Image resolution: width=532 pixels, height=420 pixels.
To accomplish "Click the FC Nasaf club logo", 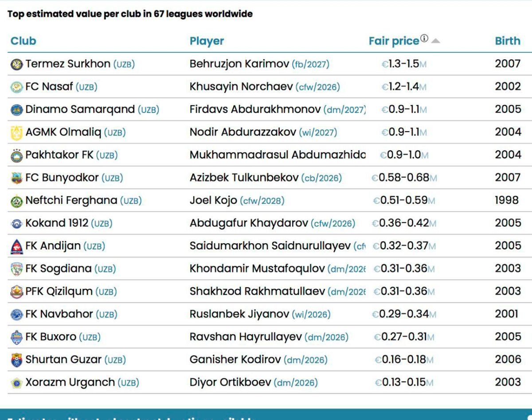I will 16,87.
